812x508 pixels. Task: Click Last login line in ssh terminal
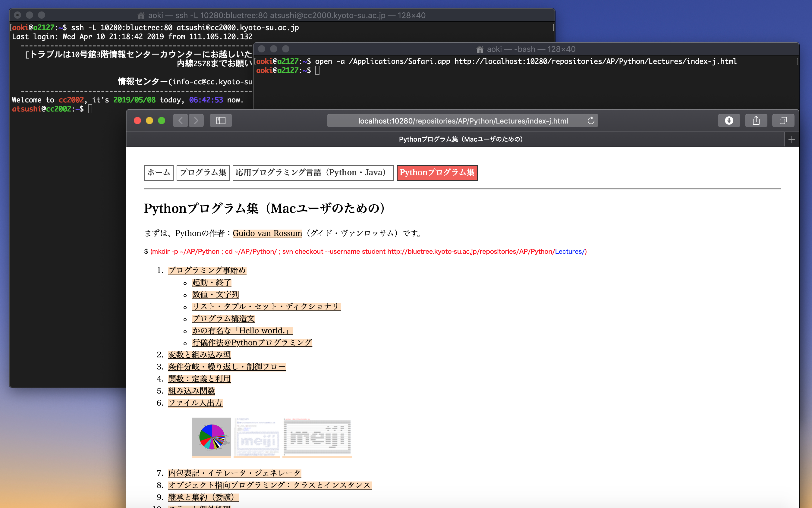pyautogui.click(x=132, y=37)
